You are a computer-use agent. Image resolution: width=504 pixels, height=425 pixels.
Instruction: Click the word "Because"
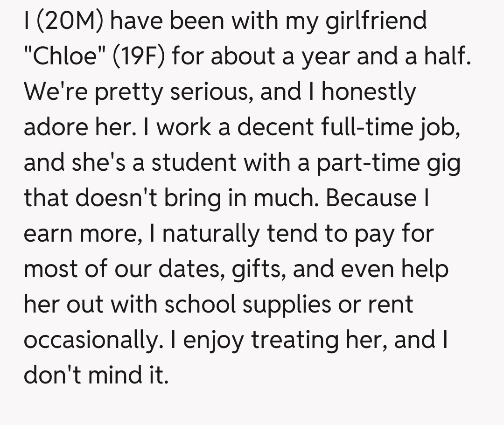(372, 198)
